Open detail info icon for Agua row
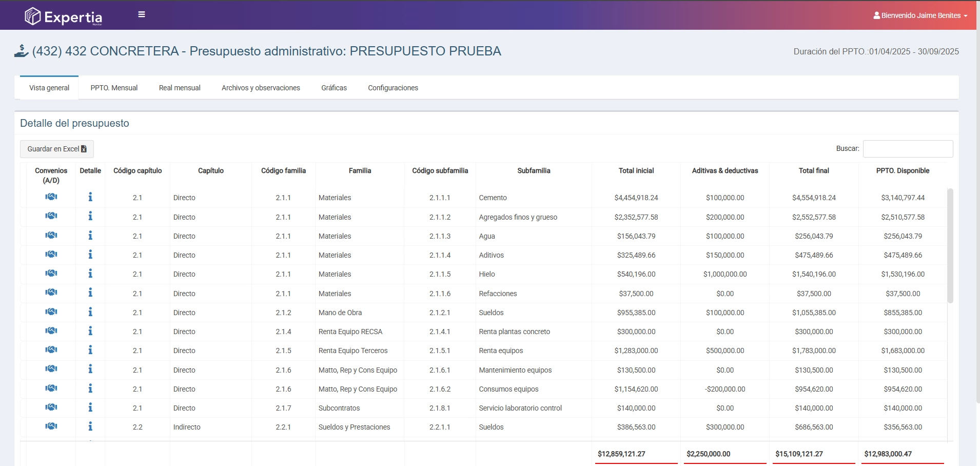The image size is (980, 466). (x=90, y=236)
